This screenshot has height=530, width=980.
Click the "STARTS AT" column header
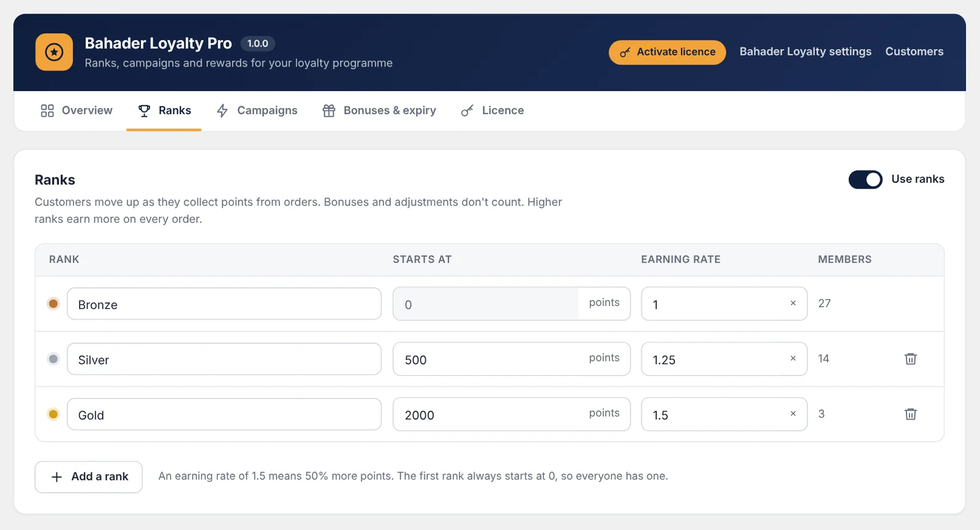(422, 259)
